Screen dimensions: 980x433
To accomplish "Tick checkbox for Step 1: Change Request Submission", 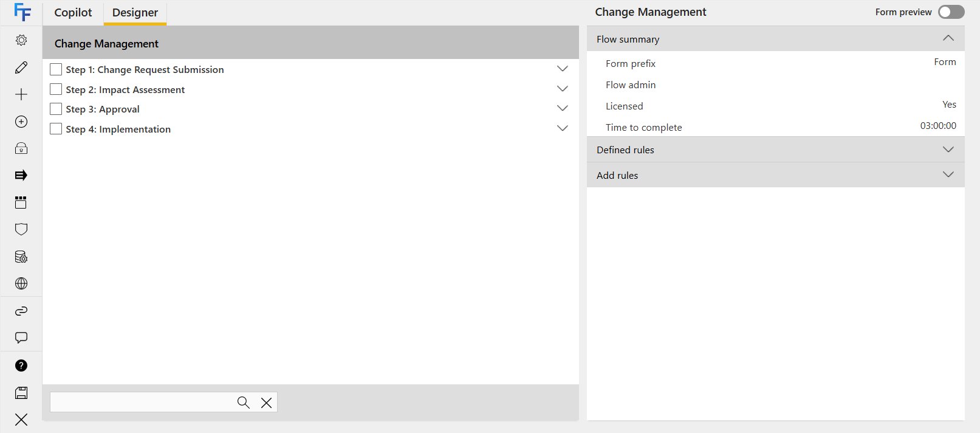I will (56, 69).
